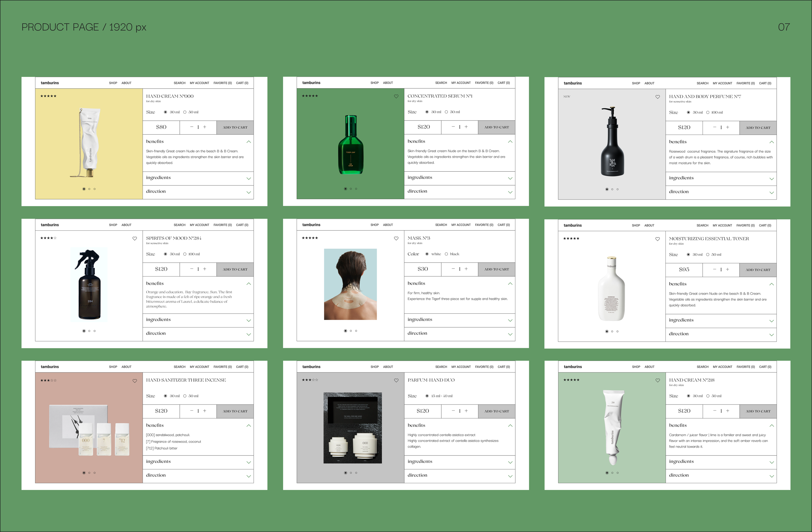The height and width of the screenshot is (532, 812).
Task: Add Hand and Body Perfume to cart
Action: 758,128
